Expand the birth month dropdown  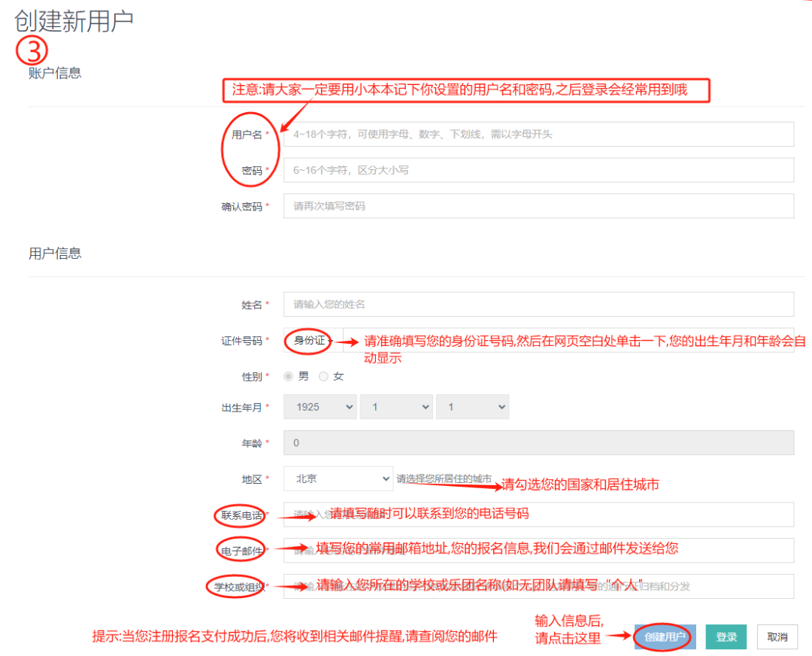coord(396,407)
